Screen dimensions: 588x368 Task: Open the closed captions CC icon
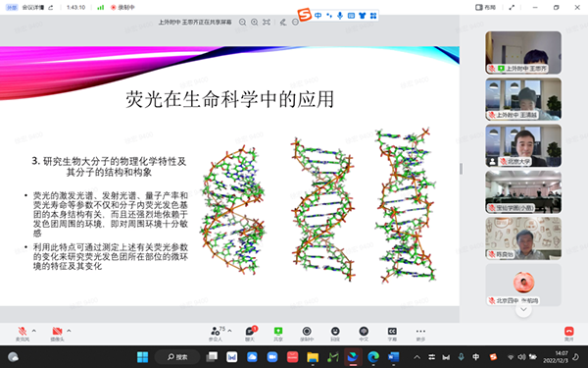[x=392, y=333]
